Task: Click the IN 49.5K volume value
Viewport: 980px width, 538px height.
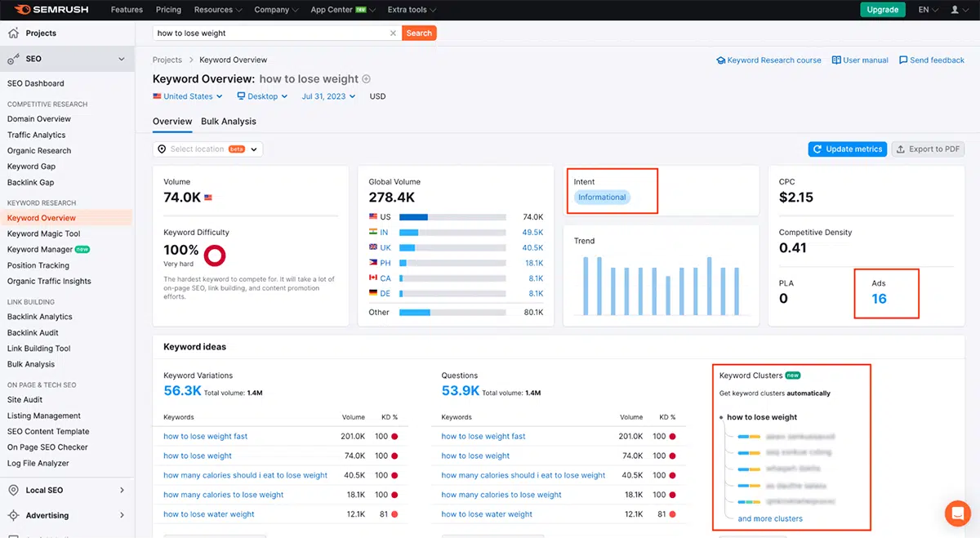Action: coord(533,233)
